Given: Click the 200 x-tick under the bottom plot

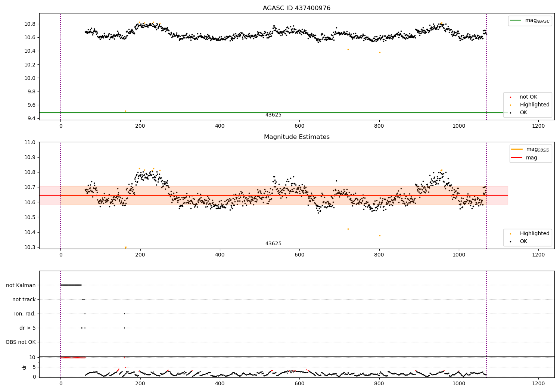Looking at the screenshot, I should coord(140,383).
